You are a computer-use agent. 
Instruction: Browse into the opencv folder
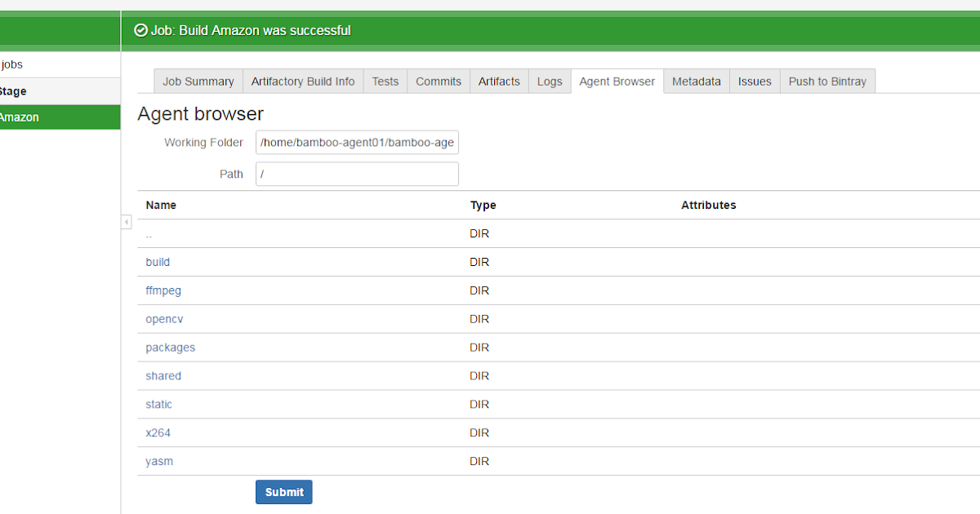click(164, 319)
